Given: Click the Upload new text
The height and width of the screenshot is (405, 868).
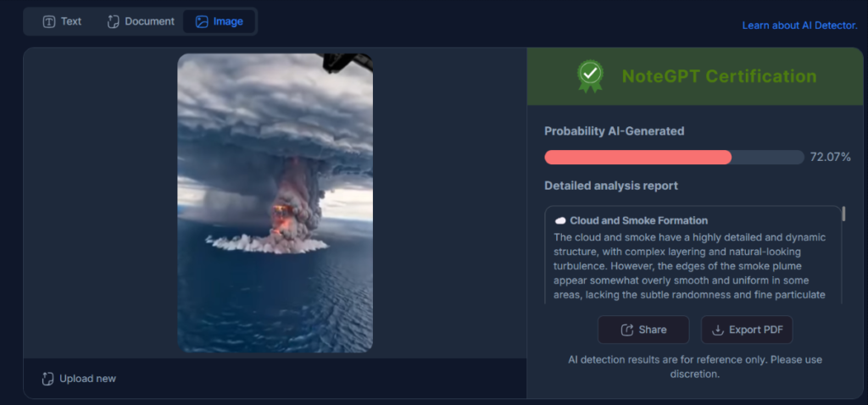Looking at the screenshot, I should click(x=87, y=379).
